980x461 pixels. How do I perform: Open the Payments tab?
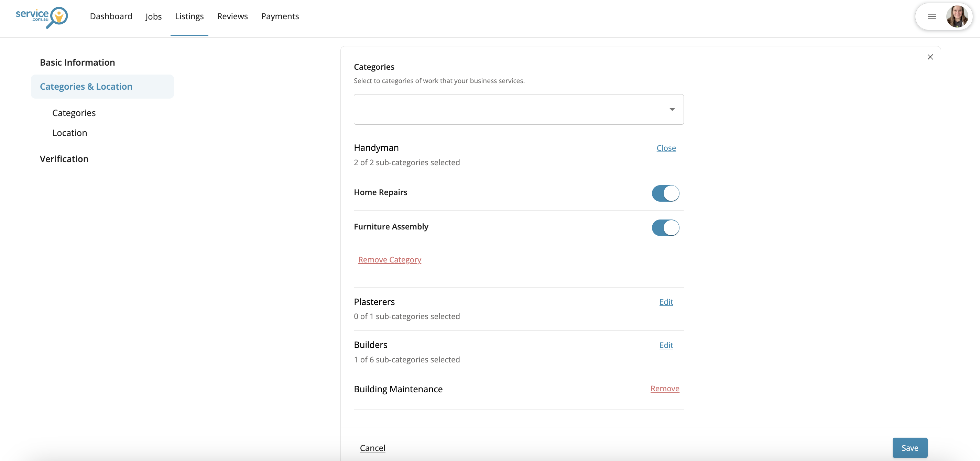click(280, 16)
